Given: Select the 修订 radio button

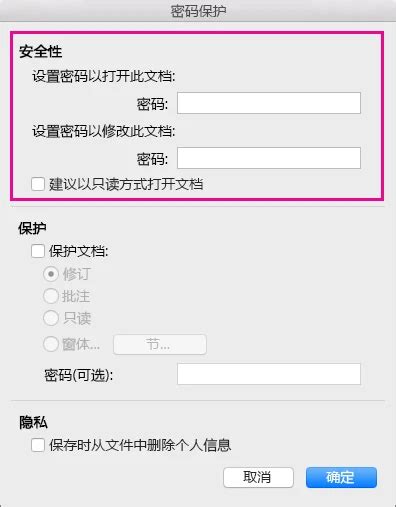Looking at the screenshot, I should coord(51,274).
